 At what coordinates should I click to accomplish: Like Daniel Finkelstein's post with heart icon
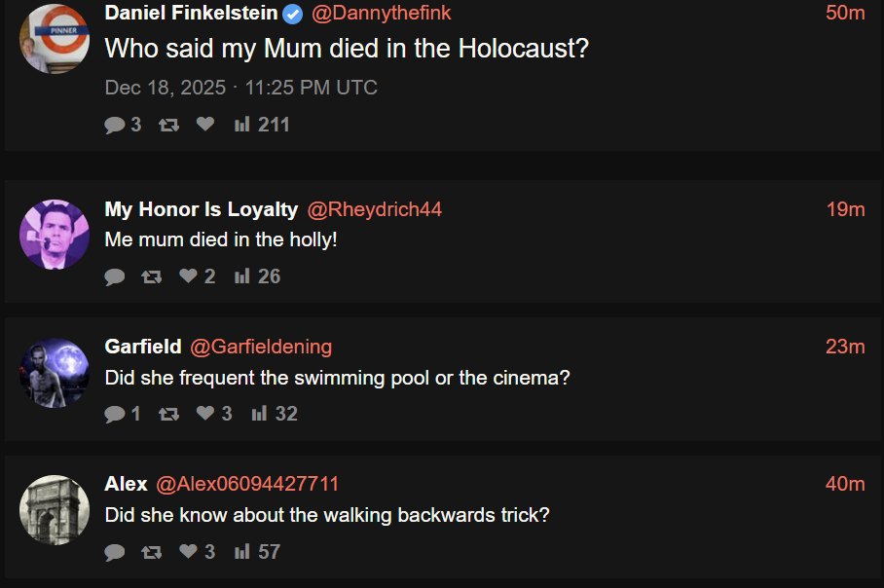[205, 124]
